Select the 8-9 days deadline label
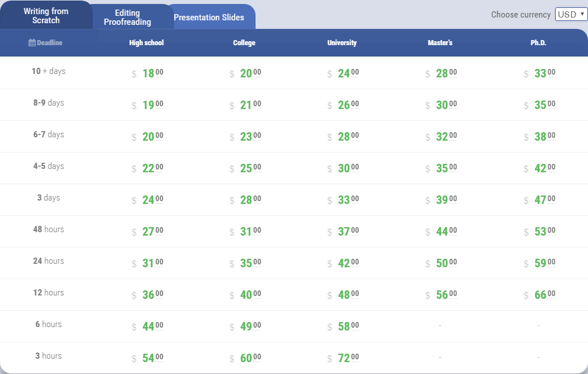 pyautogui.click(x=49, y=103)
